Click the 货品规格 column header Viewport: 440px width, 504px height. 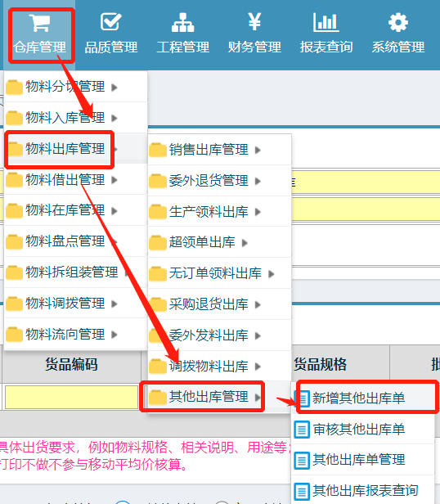click(x=320, y=365)
